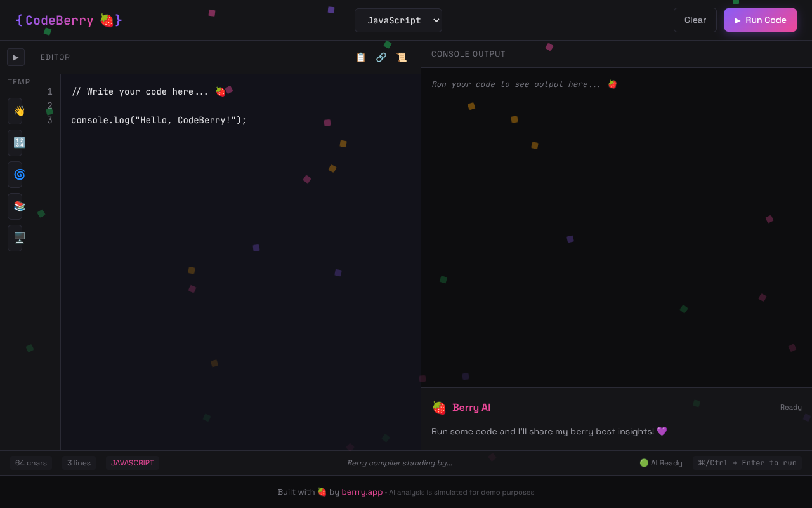Select the CONSOLE OUTPUT panel header
This screenshot has width=812, height=508.
coord(468,54)
